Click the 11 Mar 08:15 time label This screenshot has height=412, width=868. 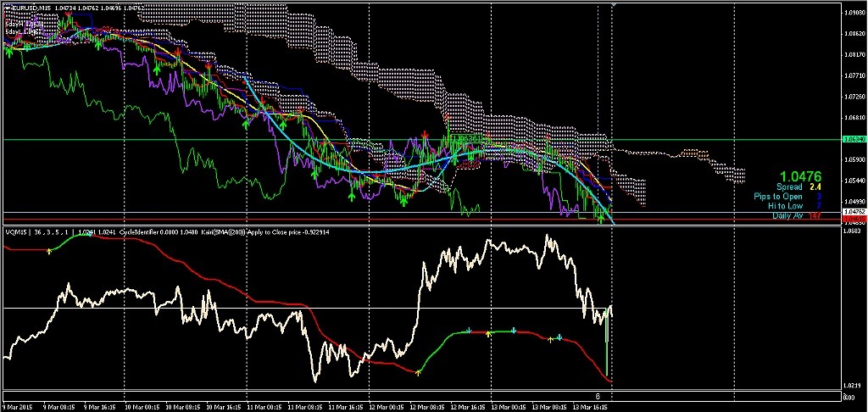tap(304, 407)
